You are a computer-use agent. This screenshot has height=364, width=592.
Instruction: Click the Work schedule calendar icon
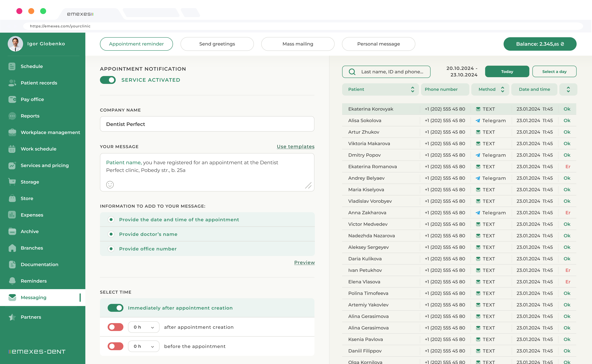[x=12, y=149]
